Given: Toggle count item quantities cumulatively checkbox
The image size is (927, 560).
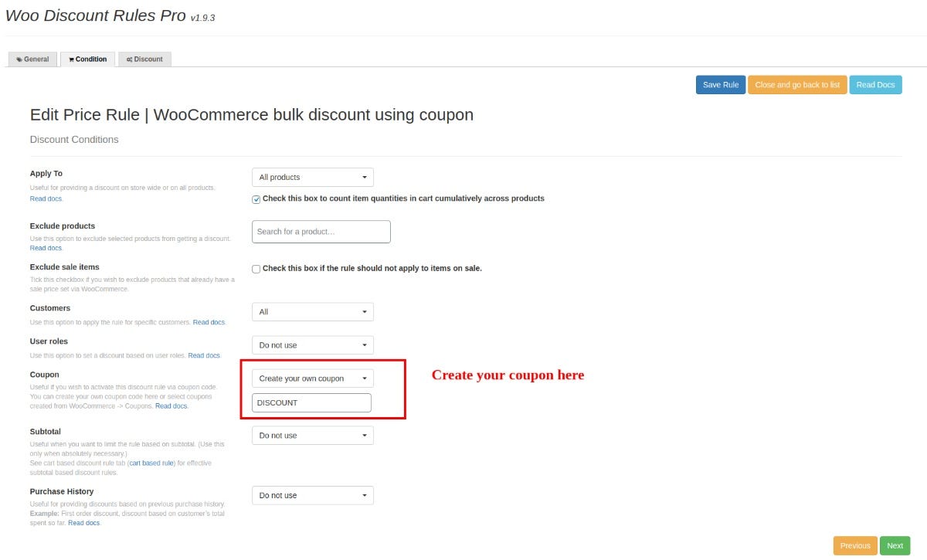Looking at the screenshot, I should pyautogui.click(x=256, y=199).
